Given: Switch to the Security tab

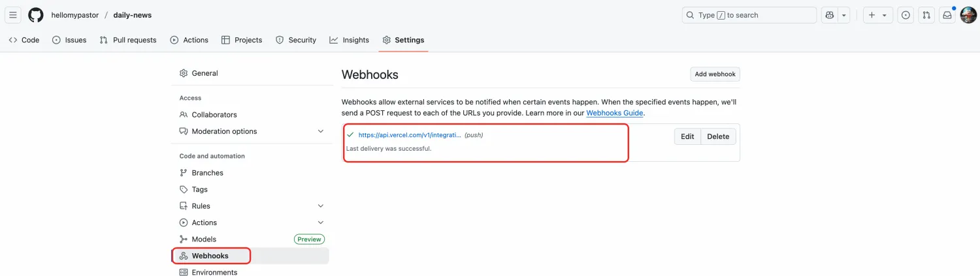Looking at the screenshot, I should pos(296,40).
